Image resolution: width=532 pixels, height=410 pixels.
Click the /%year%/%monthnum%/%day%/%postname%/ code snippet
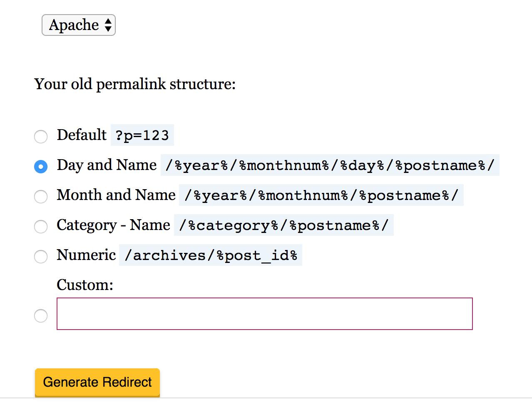tap(330, 165)
